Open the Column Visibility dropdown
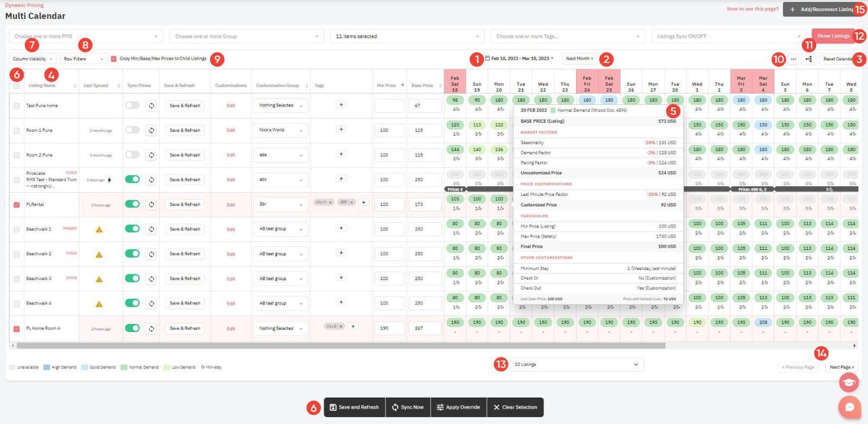868x424 pixels. 33,59
